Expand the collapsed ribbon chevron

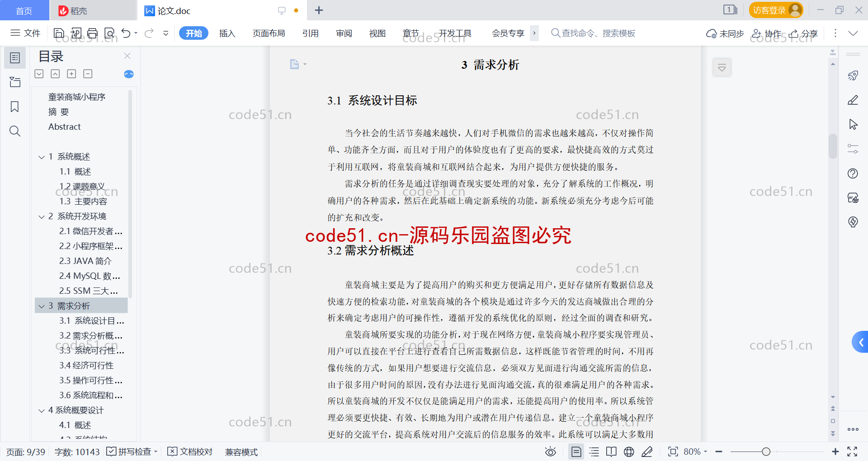click(x=853, y=33)
